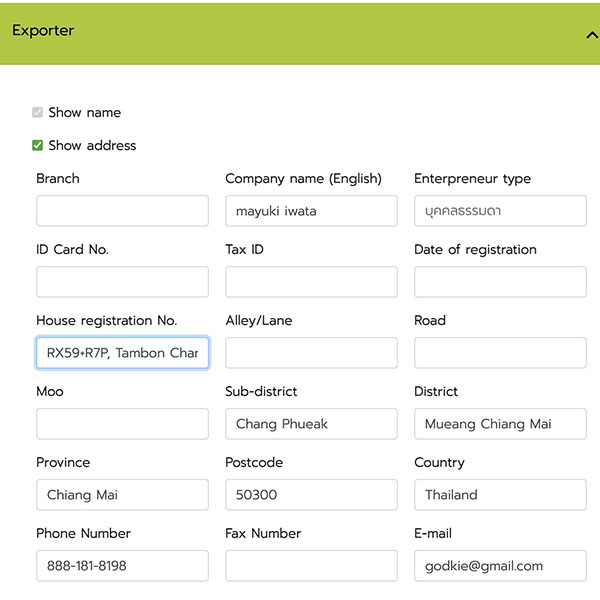The width and height of the screenshot is (600, 600).
Task: Click the E-mail field godkie@gmail.com
Action: (x=500, y=566)
